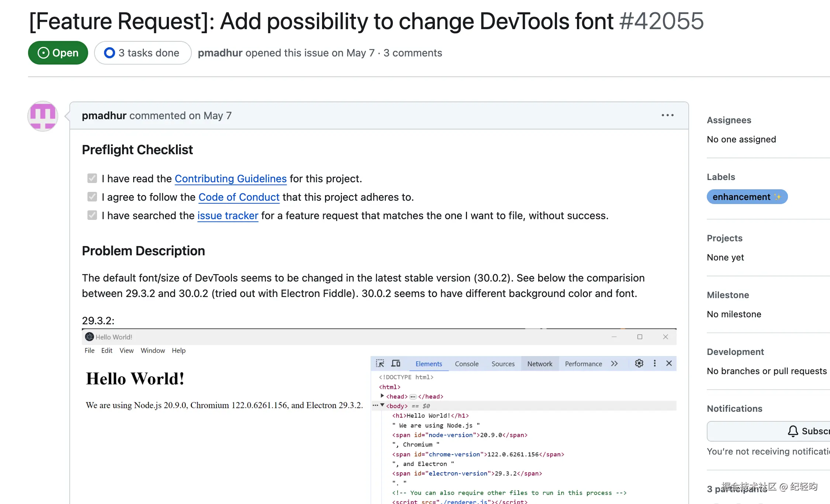Click pmadhur's pink avatar image
Screen dimensions: 830x504
pyautogui.click(x=43, y=116)
